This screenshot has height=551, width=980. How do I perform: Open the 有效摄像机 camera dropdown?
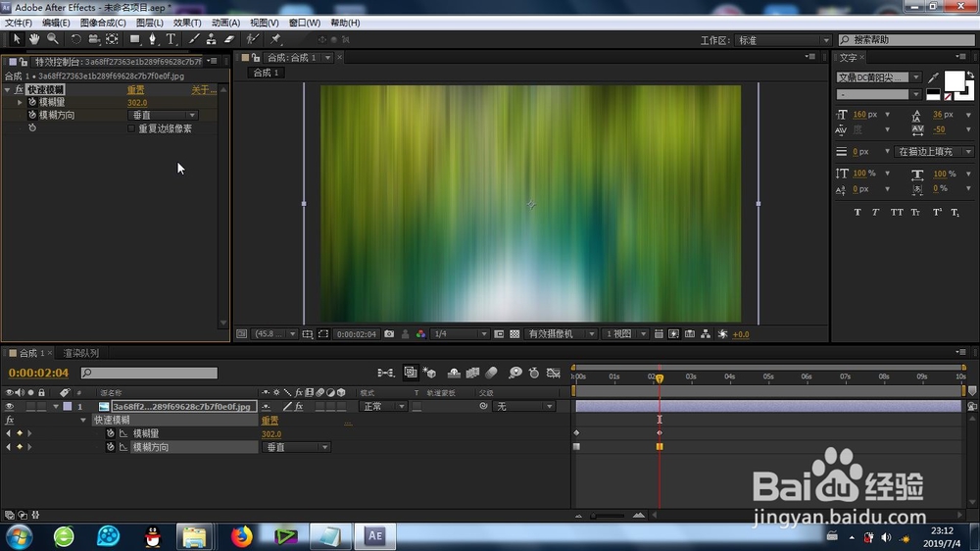(561, 334)
